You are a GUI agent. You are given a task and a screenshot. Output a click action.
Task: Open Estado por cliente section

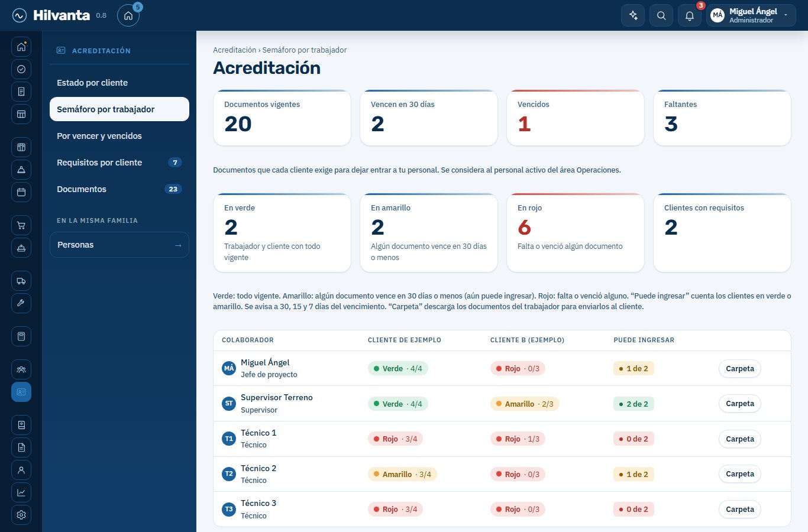(x=119, y=83)
